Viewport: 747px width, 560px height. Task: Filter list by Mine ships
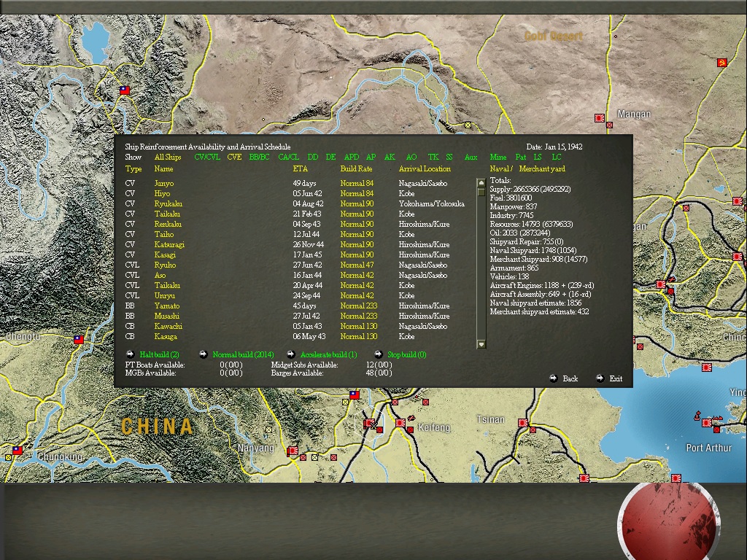click(498, 157)
